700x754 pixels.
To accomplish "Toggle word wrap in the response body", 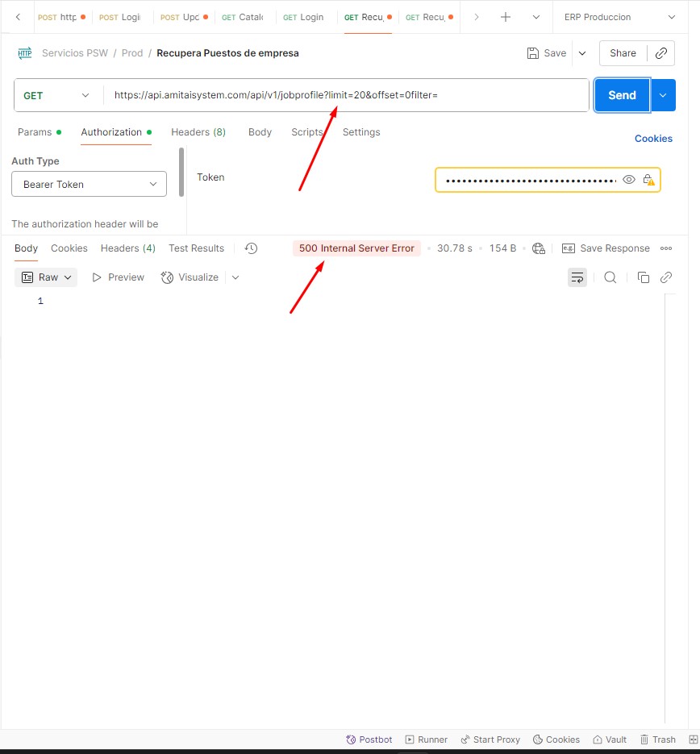I will pyautogui.click(x=577, y=277).
